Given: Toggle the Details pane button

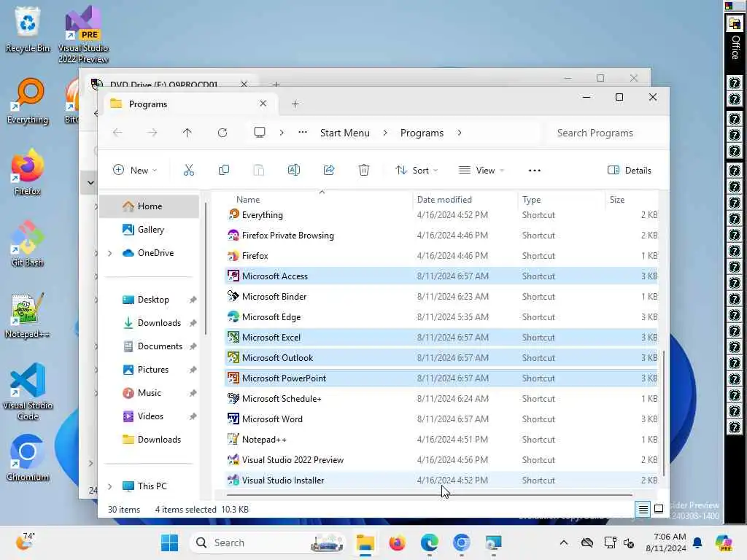Looking at the screenshot, I should [630, 170].
